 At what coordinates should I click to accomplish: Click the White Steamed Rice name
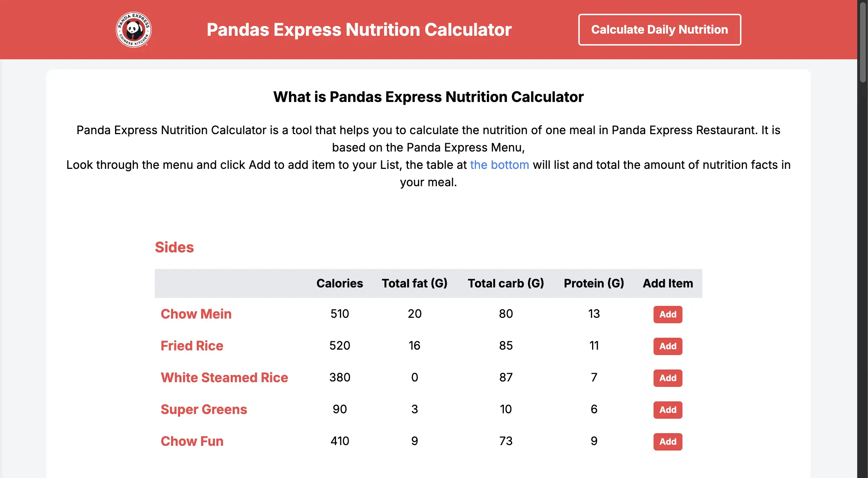coord(224,377)
